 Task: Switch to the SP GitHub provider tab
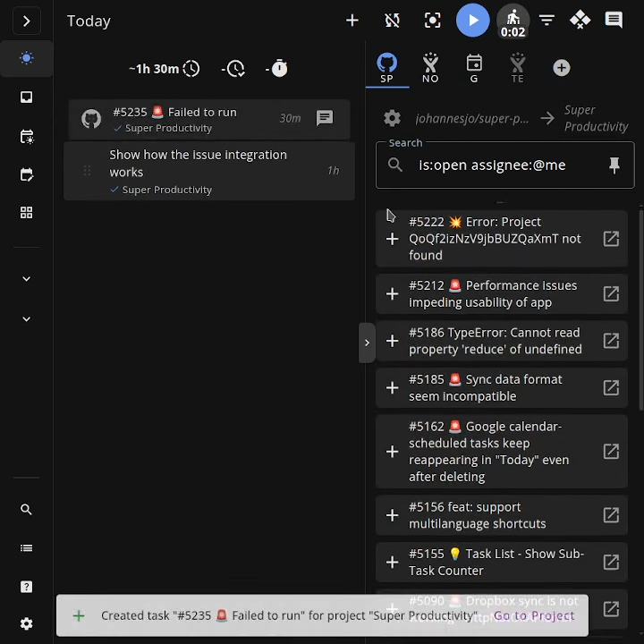tap(387, 68)
